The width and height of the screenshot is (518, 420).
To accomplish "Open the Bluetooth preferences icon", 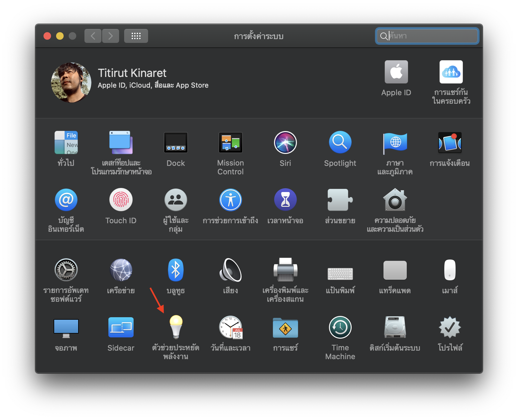I will click(x=176, y=270).
